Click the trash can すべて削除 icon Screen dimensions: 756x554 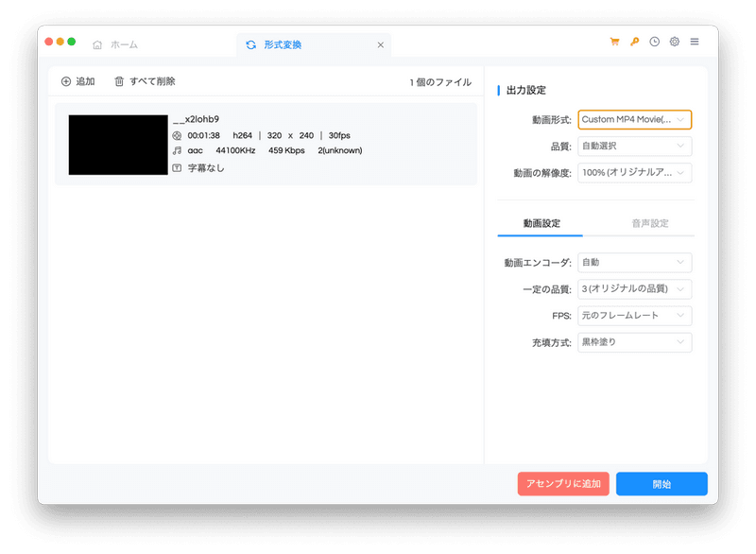[x=119, y=81]
